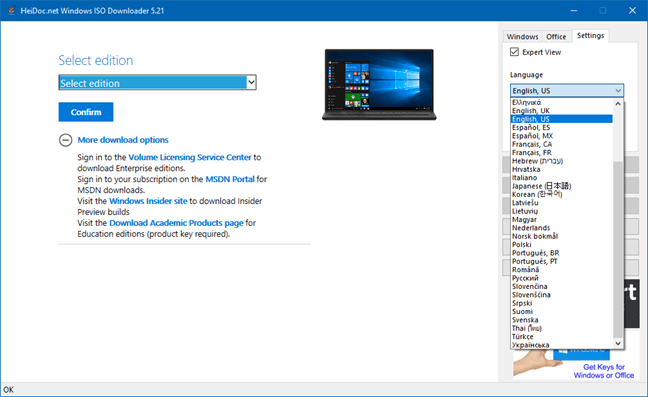Image resolution: width=648 pixels, height=397 pixels.
Task: Select Українська from the list
Action: coord(561,345)
